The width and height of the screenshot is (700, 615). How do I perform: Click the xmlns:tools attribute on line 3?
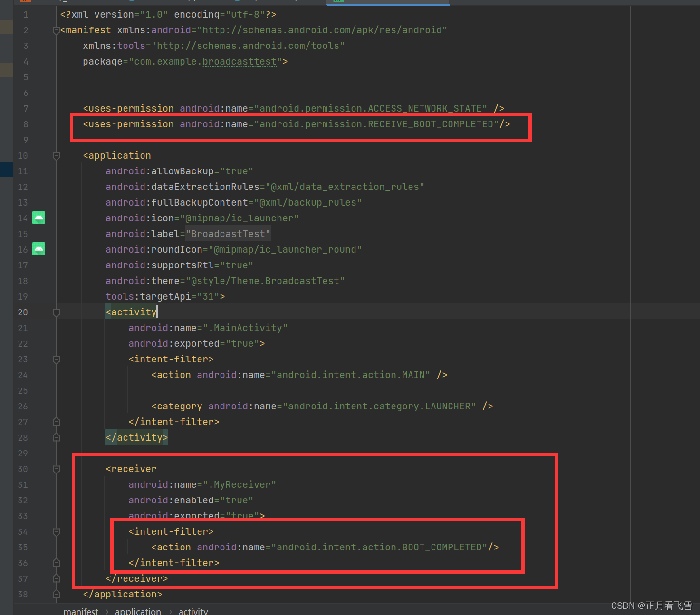[214, 46]
